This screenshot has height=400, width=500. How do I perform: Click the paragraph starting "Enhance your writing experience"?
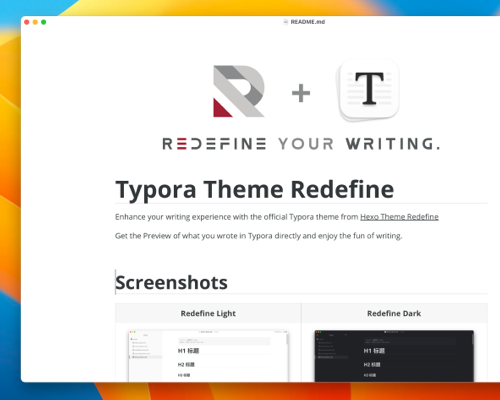(277, 217)
